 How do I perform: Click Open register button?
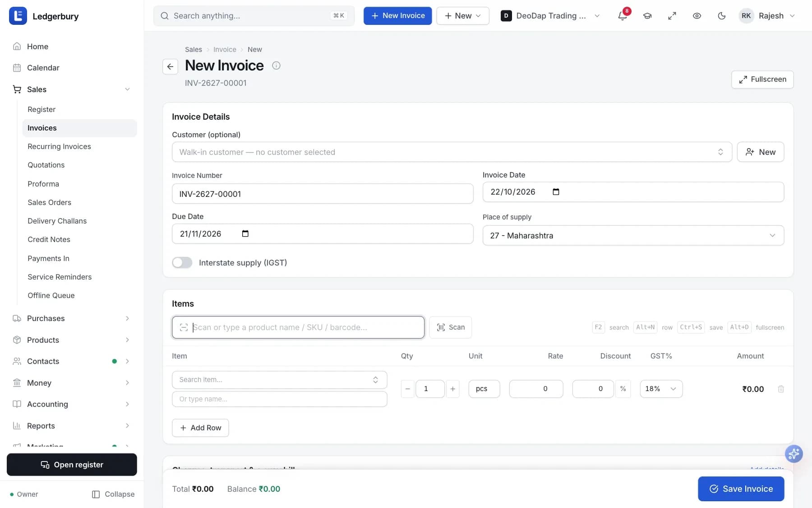pos(72,465)
